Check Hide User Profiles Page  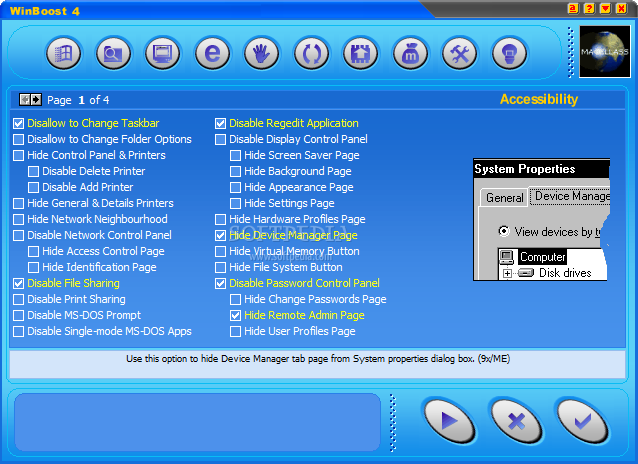(x=235, y=331)
